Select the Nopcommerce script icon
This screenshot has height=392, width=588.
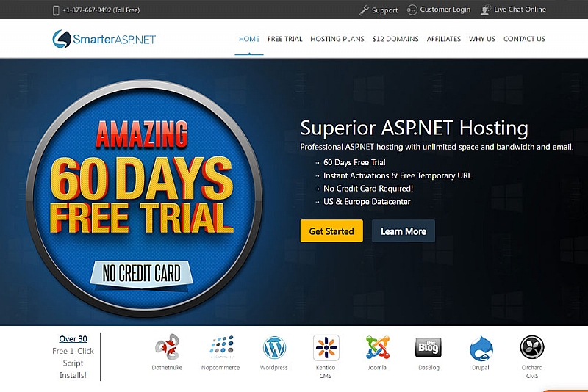point(221,346)
